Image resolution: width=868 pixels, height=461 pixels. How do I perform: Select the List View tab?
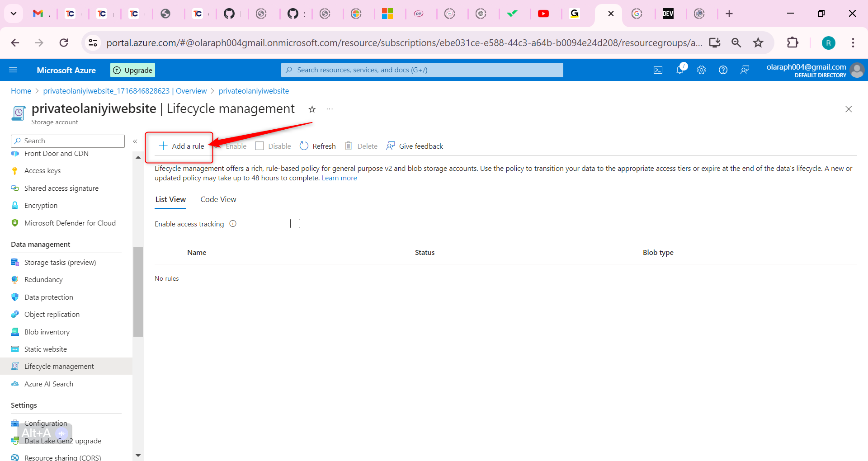coord(170,199)
